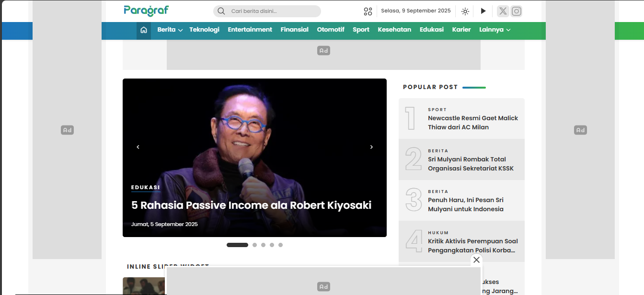Viewport: 644px width, 295px height.
Task: Open the Instagram social icon
Action: click(x=516, y=11)
